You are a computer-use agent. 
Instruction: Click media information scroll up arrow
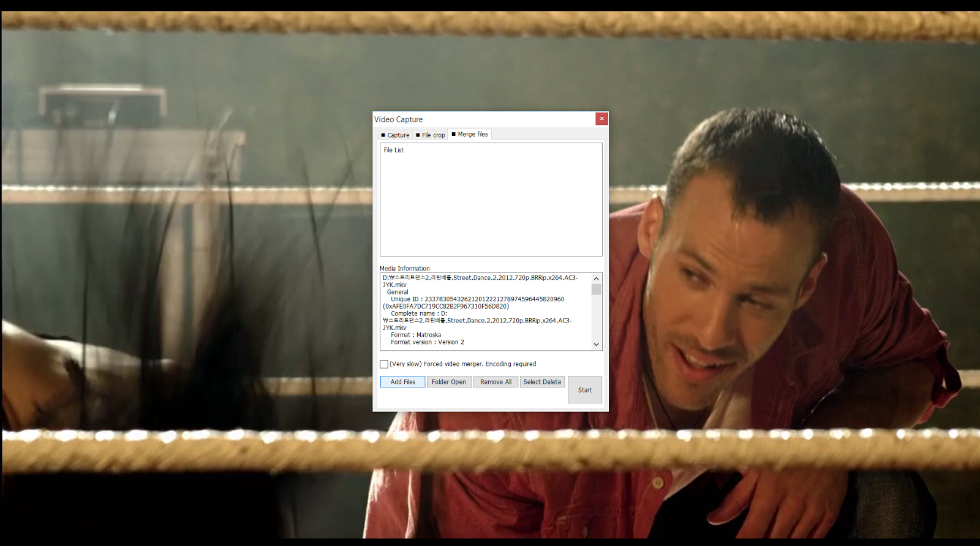coord(596,279)
